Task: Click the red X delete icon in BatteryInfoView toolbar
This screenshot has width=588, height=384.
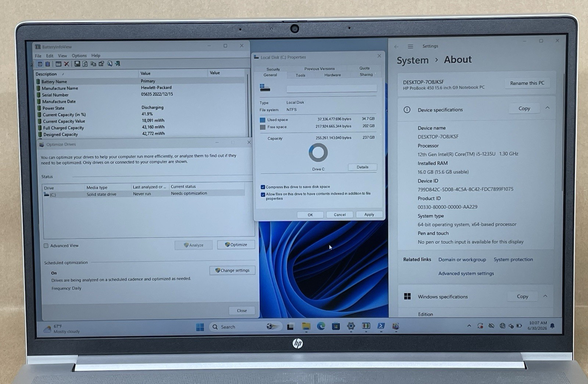Action: click(67, 64)
